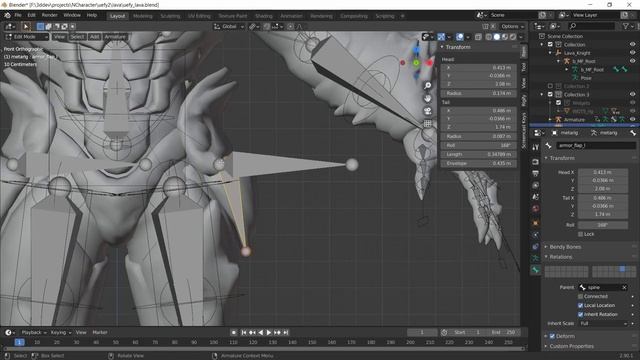Play the animation in timeline
Screen dimensions: 640x360
coord(269,333)
